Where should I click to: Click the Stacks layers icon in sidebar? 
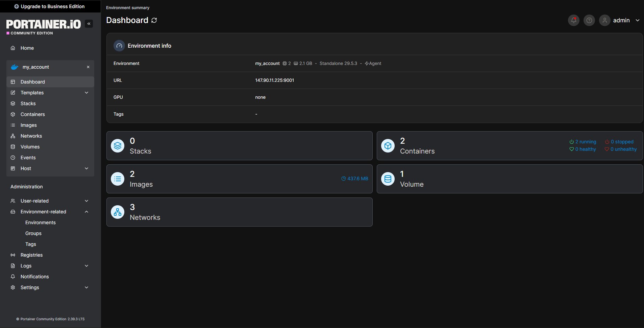click(x=13, y=103)
